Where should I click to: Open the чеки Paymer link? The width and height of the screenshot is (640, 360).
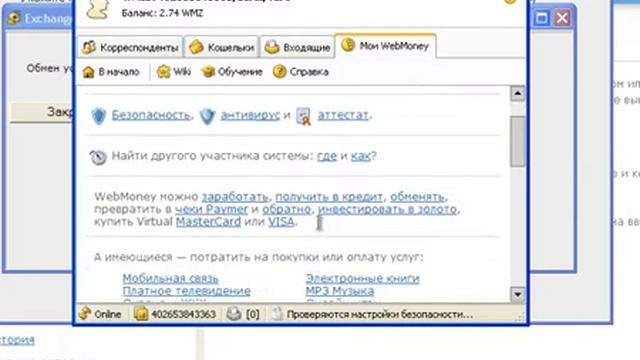(x=211, y=209)
